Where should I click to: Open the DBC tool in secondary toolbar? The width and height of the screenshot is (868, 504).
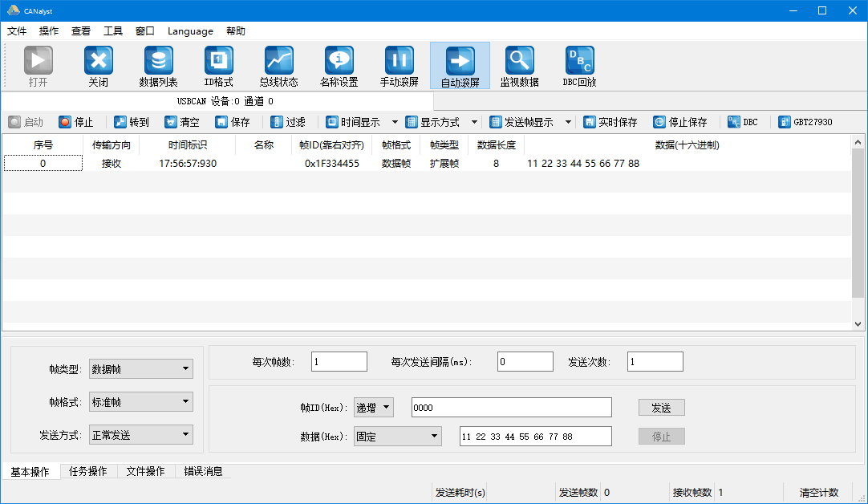pos(742,122)
